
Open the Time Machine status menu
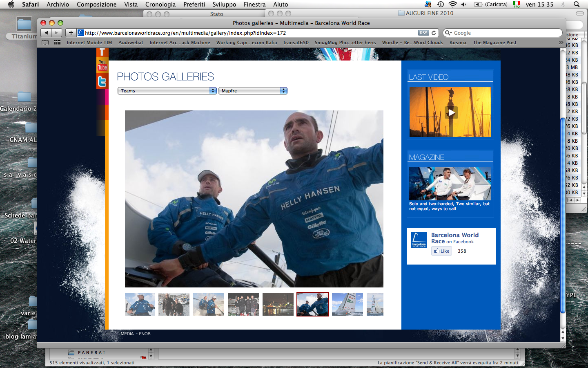pyautogui.click(x=440, y=4)
